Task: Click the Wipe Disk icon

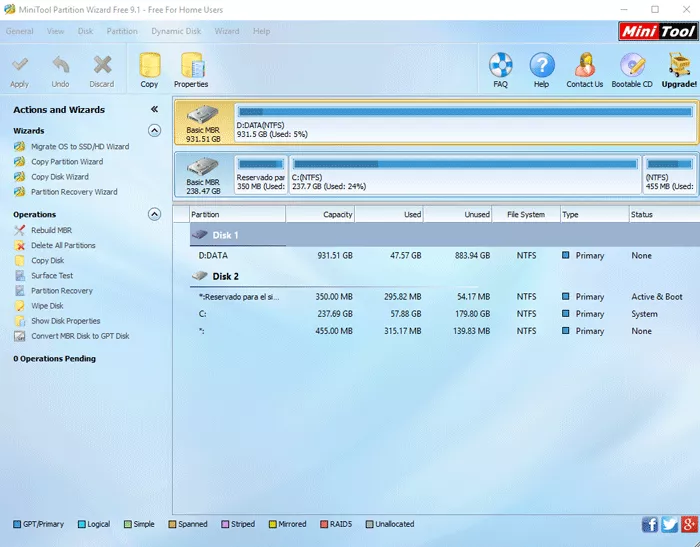Action: click(x=20, y=306)
